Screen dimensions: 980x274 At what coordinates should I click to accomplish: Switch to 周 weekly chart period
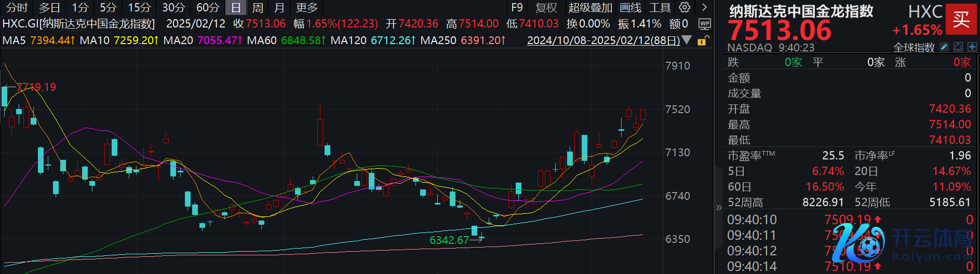point(258,8)
